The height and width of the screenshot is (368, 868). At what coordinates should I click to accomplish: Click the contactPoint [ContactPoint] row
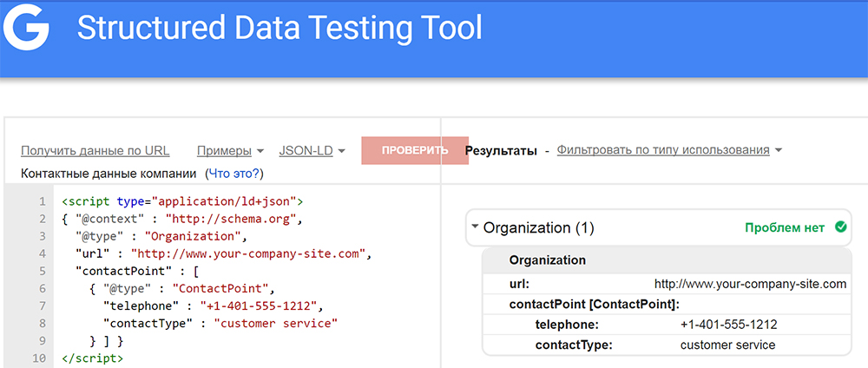click(x=595, y=304)
